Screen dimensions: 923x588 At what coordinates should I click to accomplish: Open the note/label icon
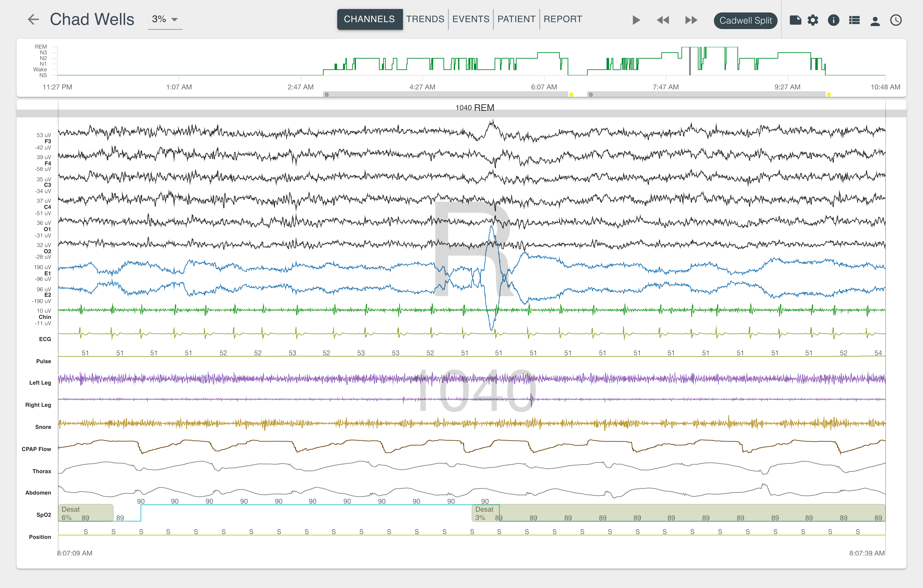[x=795, y=20]
